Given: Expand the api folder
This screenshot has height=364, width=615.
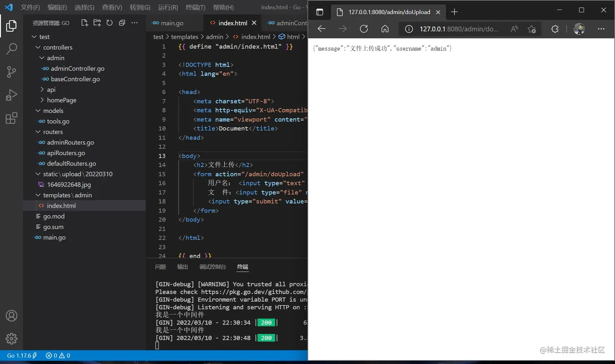Looking at the screenshot, I should click(42, 89).
